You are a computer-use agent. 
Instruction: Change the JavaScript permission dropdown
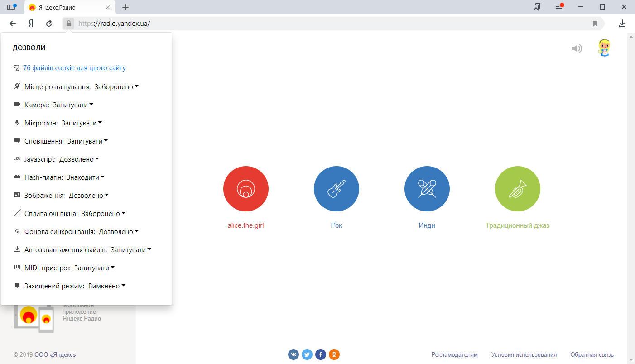click(x=79, y=159)
